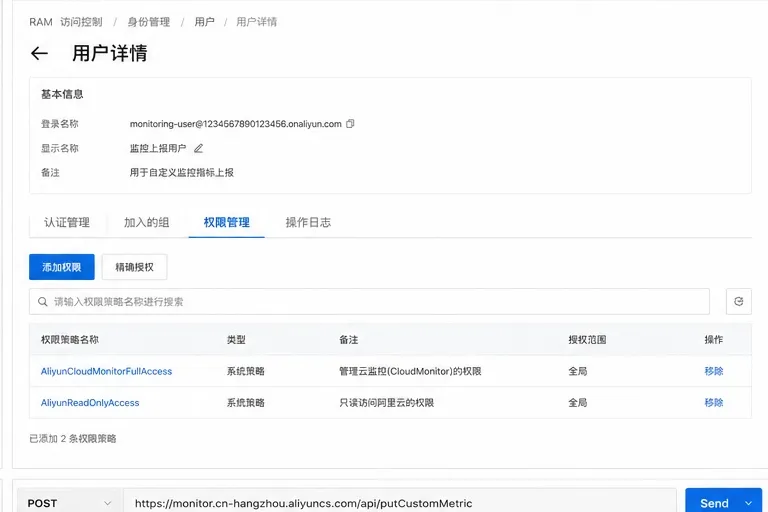Edit display name with pencil icon
Screen dimensions: 768x512
pos(198,148)
